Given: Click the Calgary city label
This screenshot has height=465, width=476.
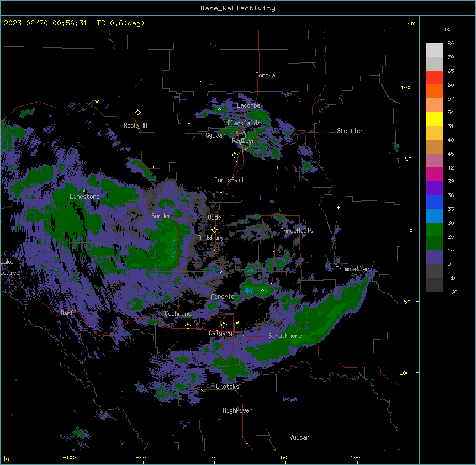Looking at the screenshot, I should pyautogui.click(x=220, y=333).
